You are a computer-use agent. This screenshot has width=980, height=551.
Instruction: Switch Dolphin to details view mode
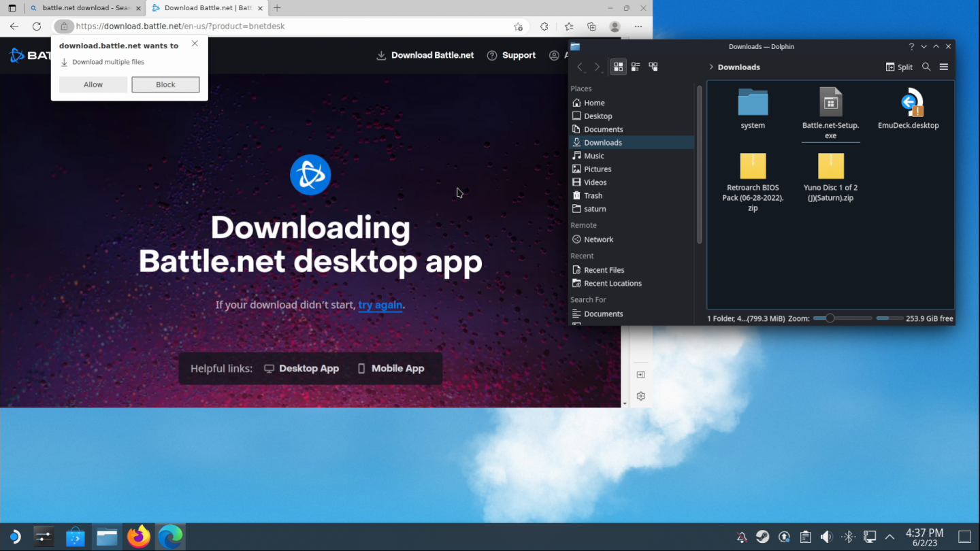(x=653, y=67)
